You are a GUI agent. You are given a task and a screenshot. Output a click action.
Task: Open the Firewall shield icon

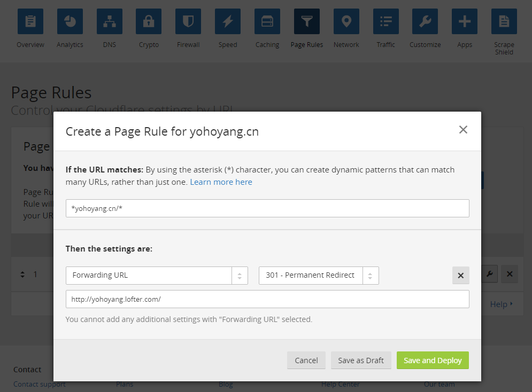(x=188, y=22)
